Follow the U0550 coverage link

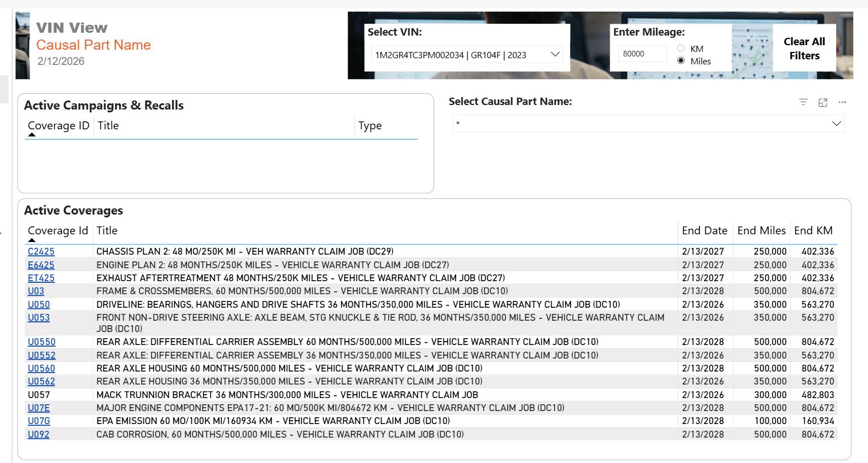pyautogui.click(x=42, y=342)
